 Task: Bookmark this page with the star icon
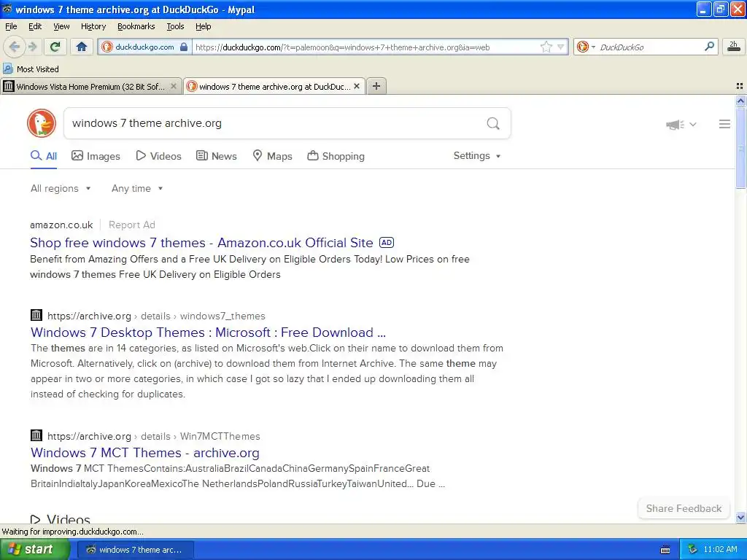pyautogui.click(x=546, y=47)
